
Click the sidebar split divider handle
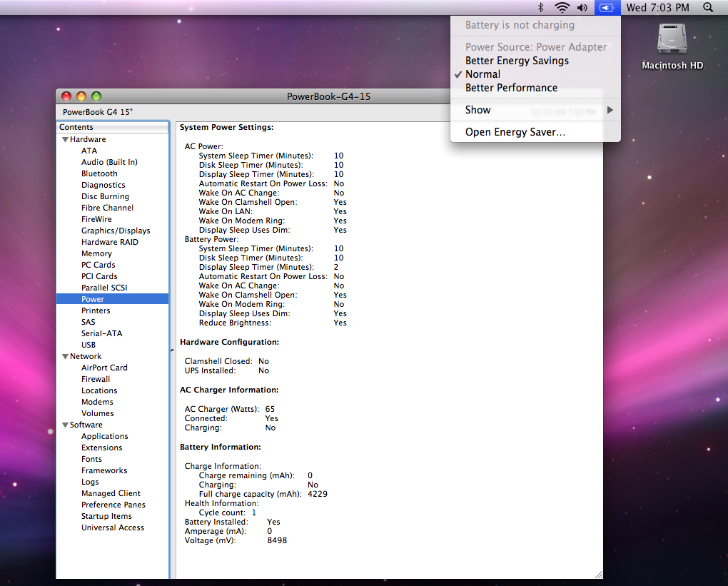(x=172, y=350)
